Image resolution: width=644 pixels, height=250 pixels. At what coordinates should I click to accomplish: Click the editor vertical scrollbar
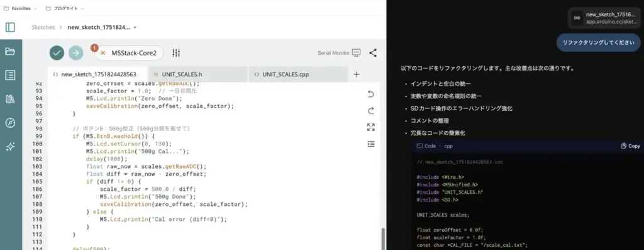click(384, 239)
